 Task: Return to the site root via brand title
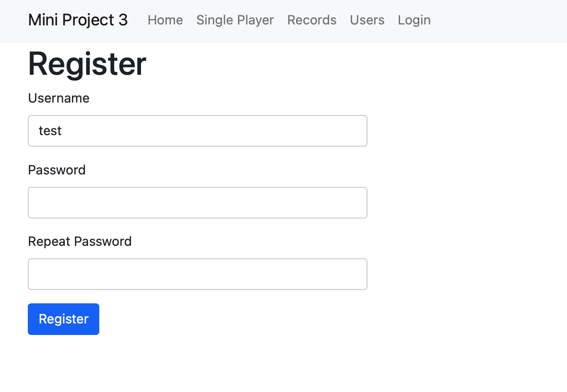point(78,20)
